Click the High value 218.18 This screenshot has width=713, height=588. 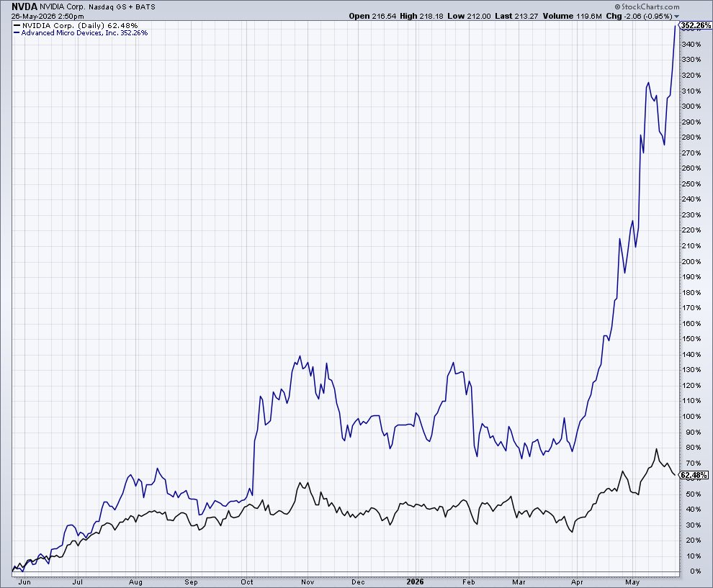(x=431, y=16)
